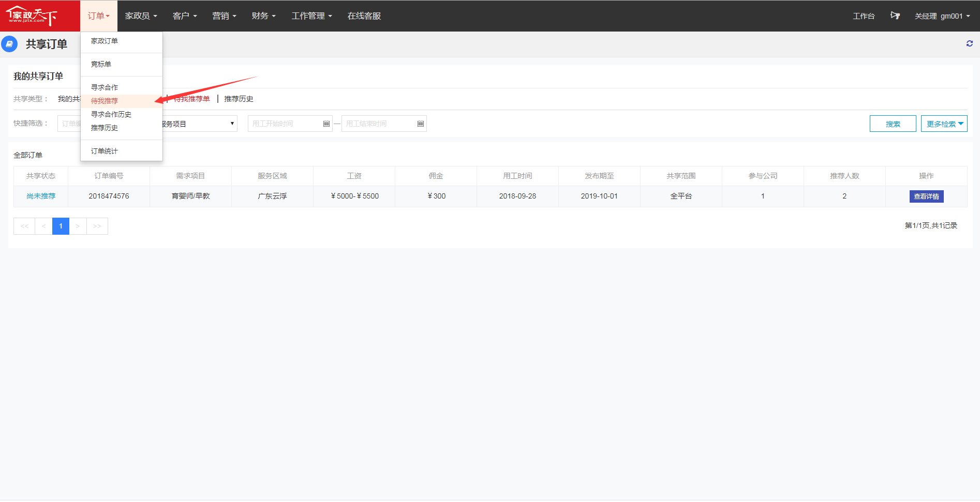Select 寻求合作 in the 订单 menu

pyautogui.click(x=122, y=87)
